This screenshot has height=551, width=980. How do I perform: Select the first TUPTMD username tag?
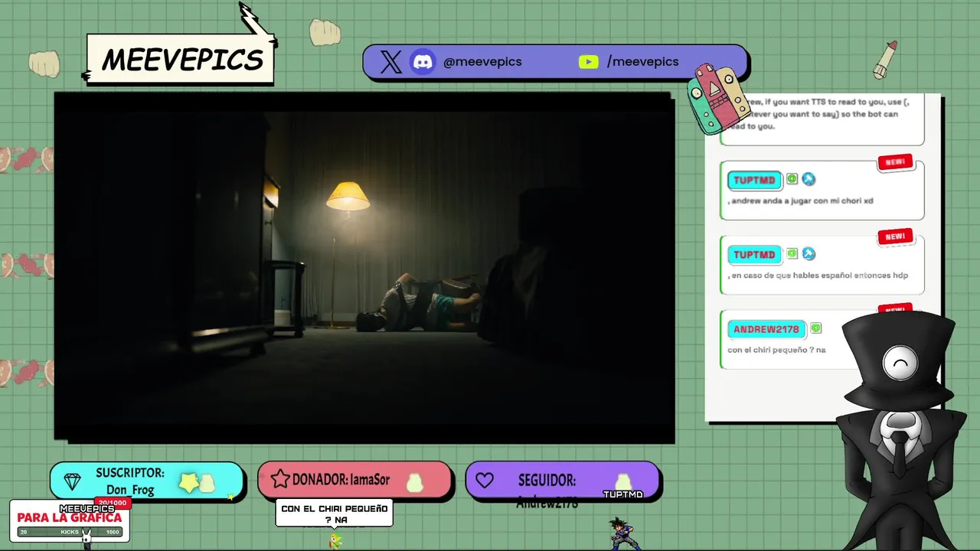[x=755, y=180]
